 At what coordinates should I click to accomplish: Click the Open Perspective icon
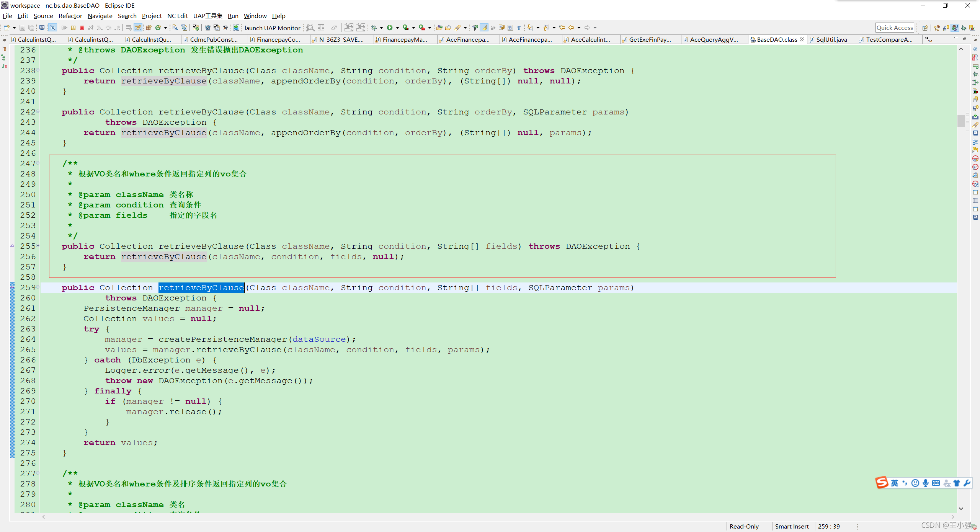pos(925,28)
